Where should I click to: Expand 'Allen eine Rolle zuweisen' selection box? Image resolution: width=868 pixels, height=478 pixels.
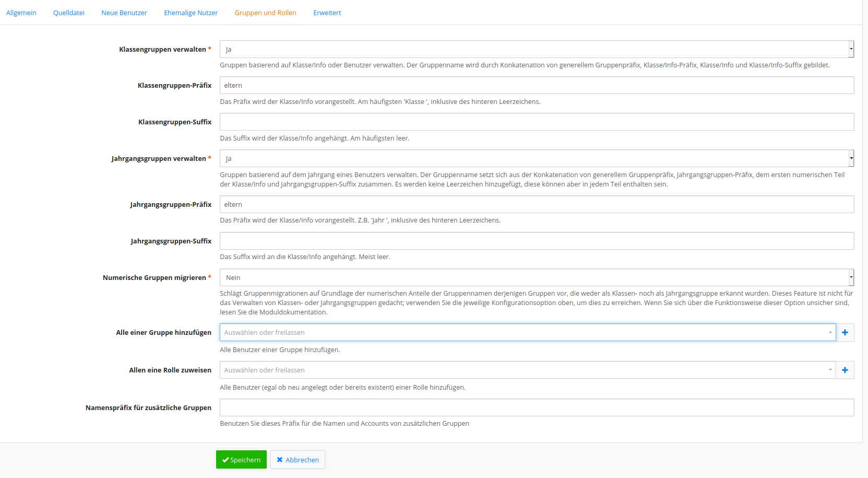[x=527, y=370]
